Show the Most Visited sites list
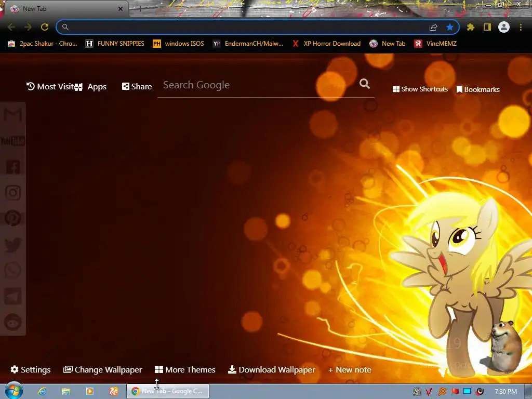The width and height of the screenshot is (532, 399). pos(50,87)
